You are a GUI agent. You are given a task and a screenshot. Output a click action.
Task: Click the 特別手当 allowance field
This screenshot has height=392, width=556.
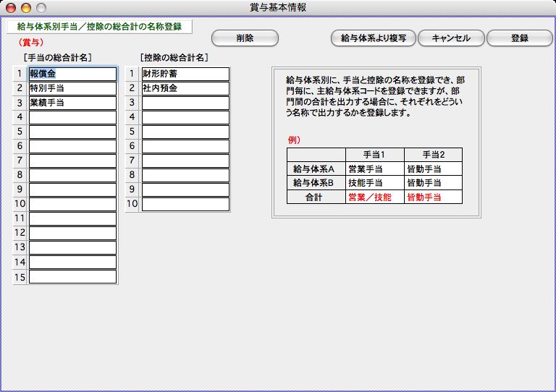pos(72,88)
